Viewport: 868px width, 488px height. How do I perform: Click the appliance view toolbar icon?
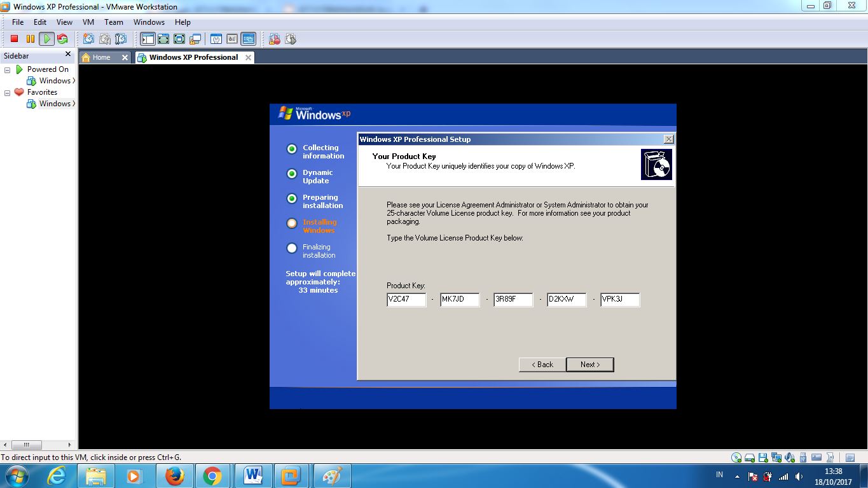pos(232,39)
